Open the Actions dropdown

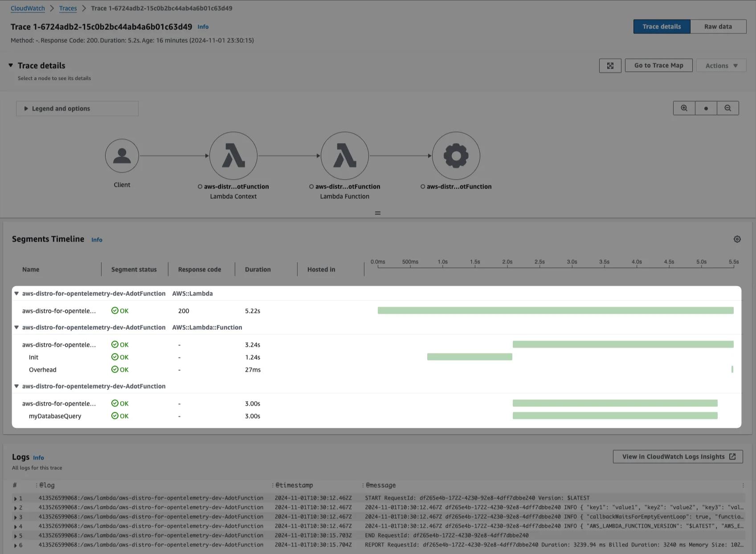[x=721, y=66]
